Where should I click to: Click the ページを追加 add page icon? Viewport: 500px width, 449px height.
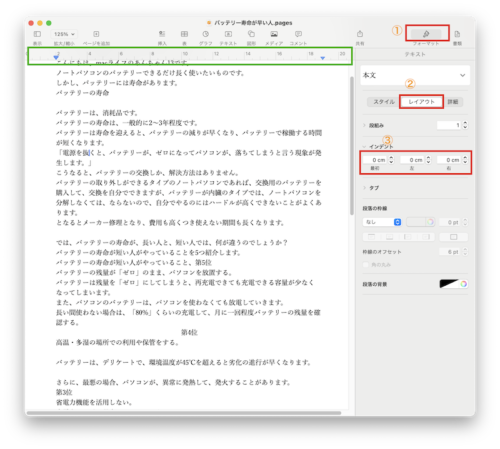tap(96, 34)
